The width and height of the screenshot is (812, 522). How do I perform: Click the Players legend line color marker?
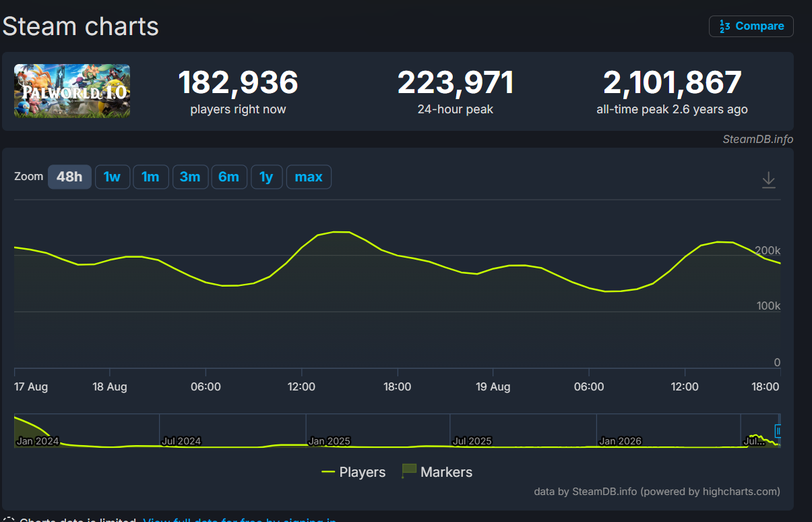point(328,472)
